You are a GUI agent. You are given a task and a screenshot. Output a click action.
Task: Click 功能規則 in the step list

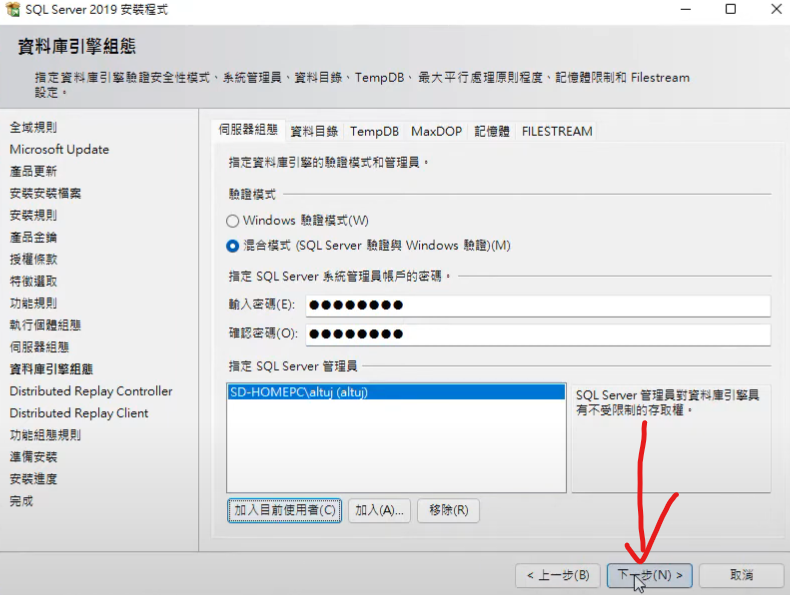tap(33, 303)
